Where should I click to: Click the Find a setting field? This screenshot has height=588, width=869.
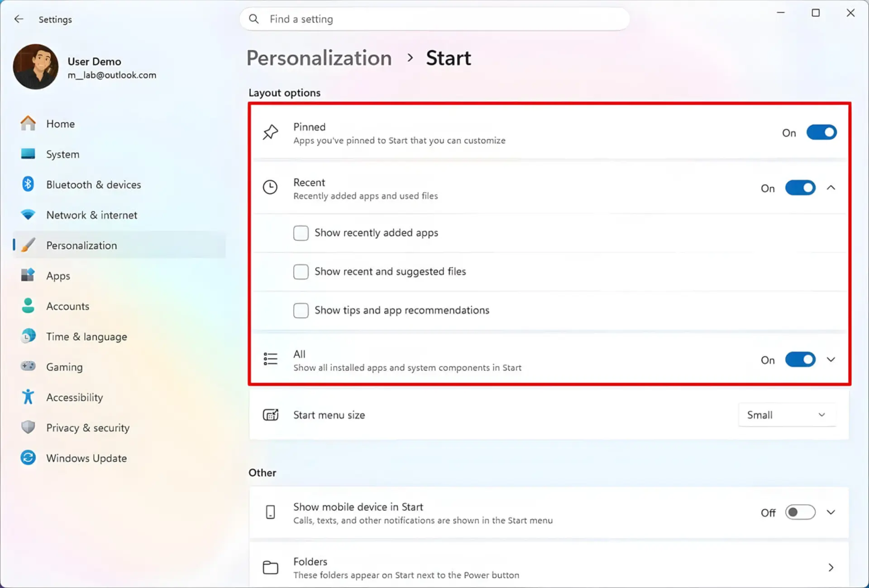click(434, 19)
